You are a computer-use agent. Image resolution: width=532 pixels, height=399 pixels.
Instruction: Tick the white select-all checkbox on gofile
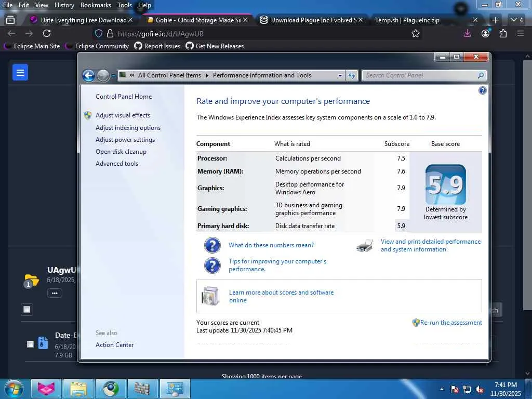click(27, 310)
